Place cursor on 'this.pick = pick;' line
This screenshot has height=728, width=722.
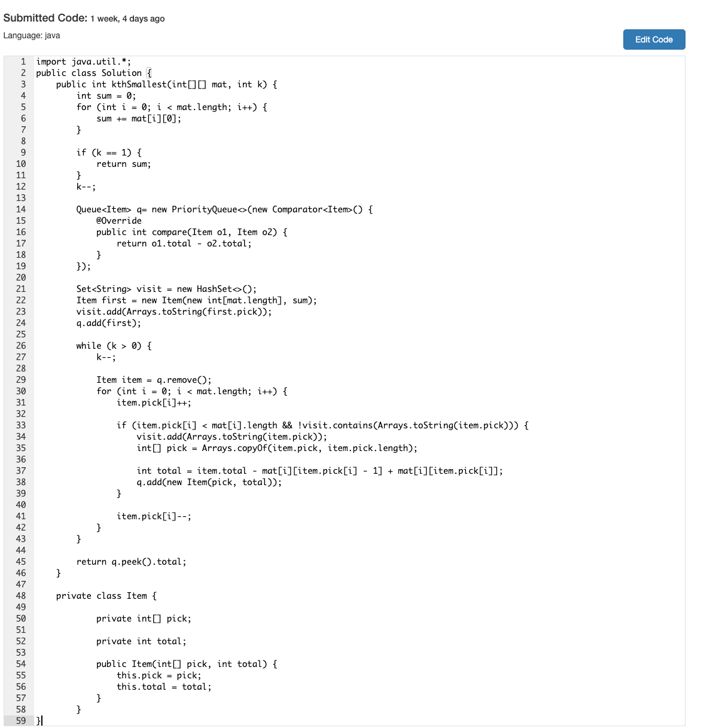(x=159, y=675)
